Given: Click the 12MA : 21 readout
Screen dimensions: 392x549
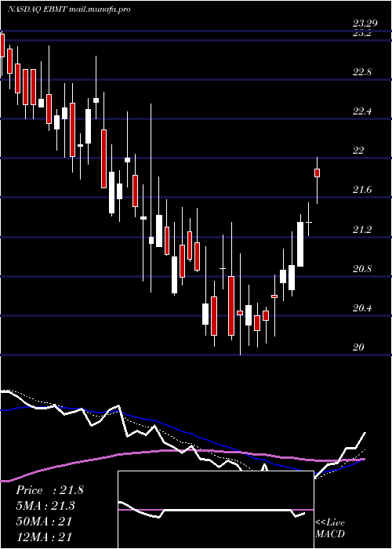Looking at the screenshot, I should [x=44, y=536].
